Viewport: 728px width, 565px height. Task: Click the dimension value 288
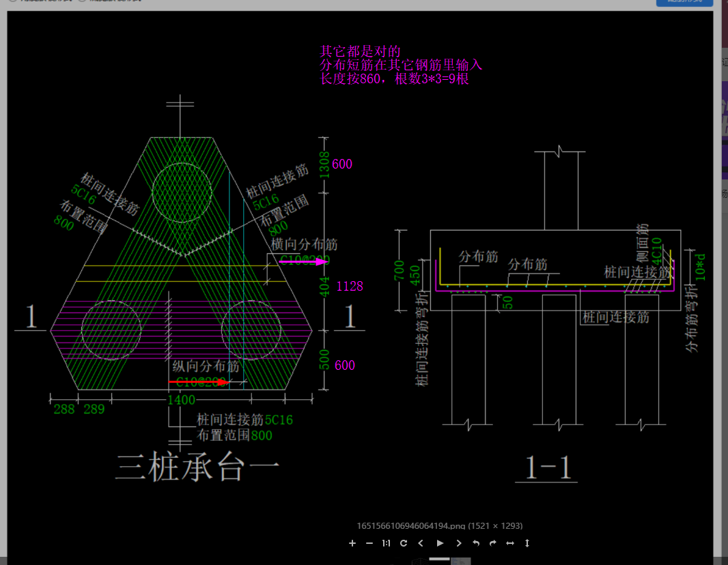pos(64,409)
